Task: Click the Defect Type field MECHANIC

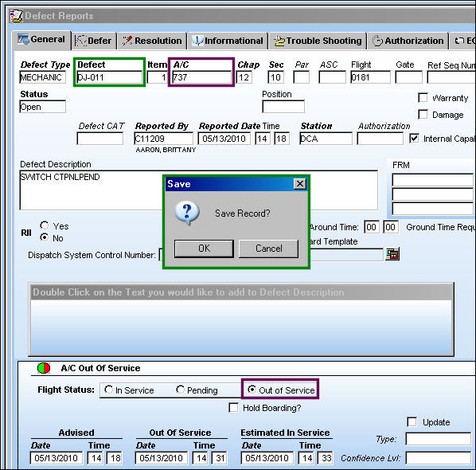Action: [42, 77]
